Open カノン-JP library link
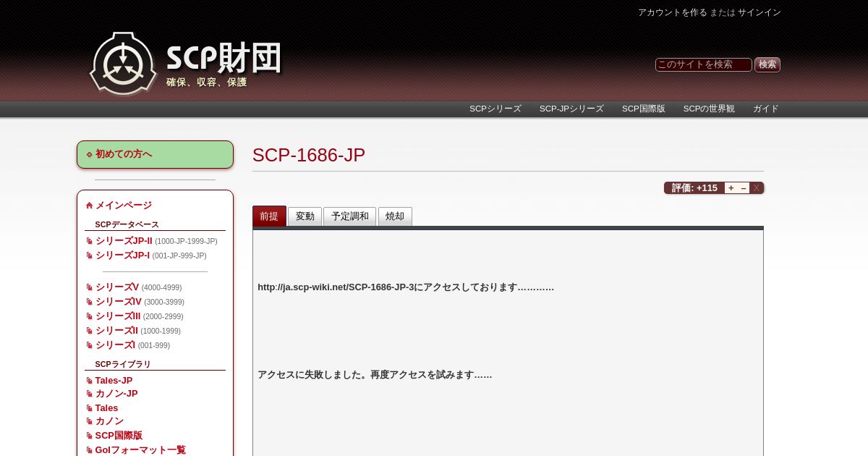This screenshot has width=868, height=456. 116,394
